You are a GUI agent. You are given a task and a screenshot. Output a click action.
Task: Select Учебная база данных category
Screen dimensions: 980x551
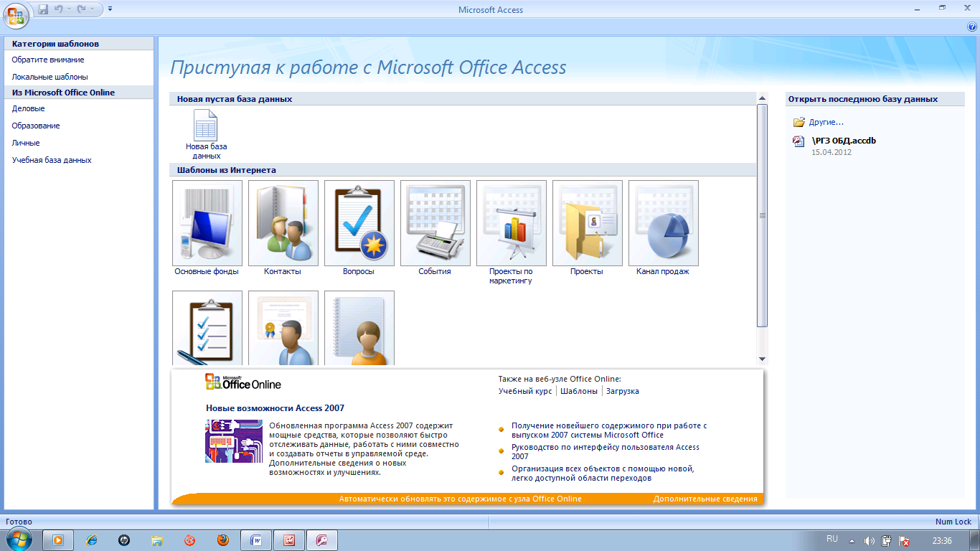tap(52, 160)
